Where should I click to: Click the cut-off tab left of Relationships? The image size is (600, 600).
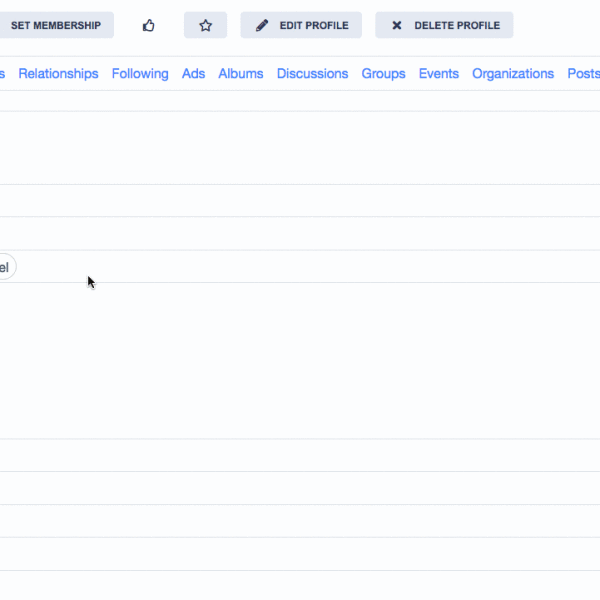coord(2,74)
